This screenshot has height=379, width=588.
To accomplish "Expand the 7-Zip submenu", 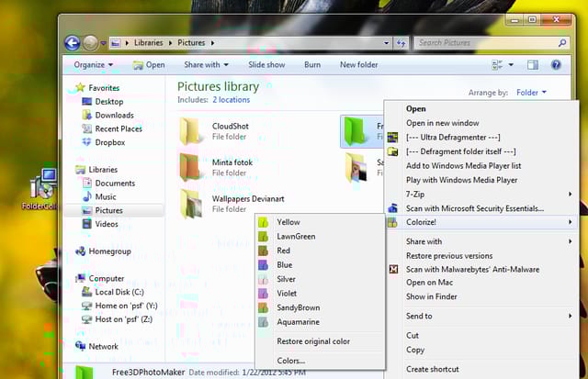I will [x=570, y=194].
